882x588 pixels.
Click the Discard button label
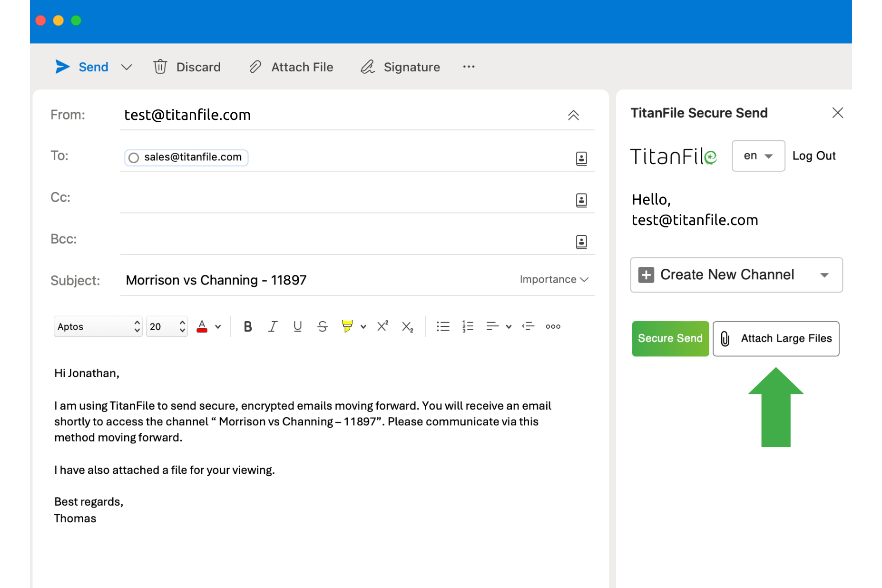coord(198,67)
